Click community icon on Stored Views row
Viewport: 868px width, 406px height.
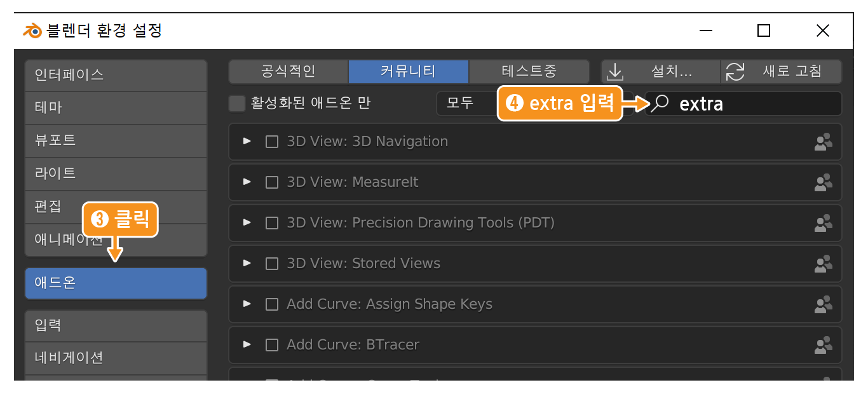point(824,264)
